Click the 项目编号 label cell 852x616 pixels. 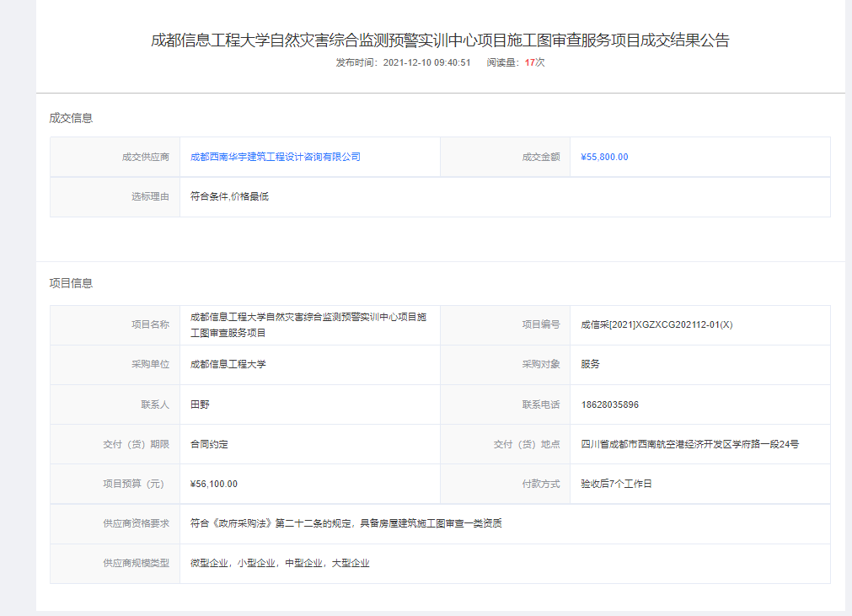506,324
